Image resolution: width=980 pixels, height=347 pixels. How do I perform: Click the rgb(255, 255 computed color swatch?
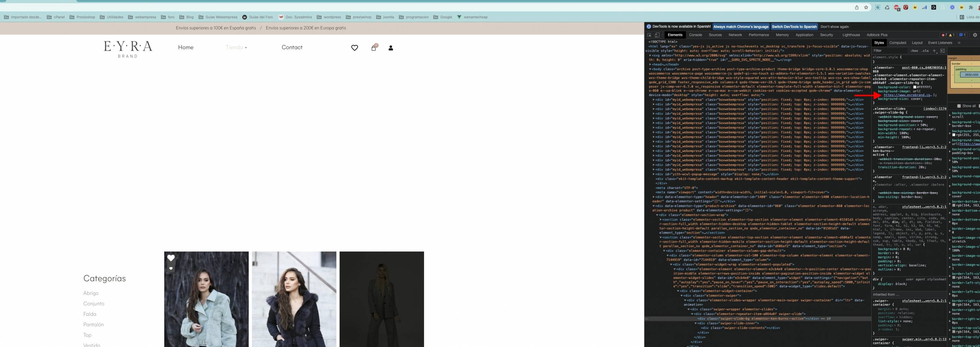coord(954,135)
